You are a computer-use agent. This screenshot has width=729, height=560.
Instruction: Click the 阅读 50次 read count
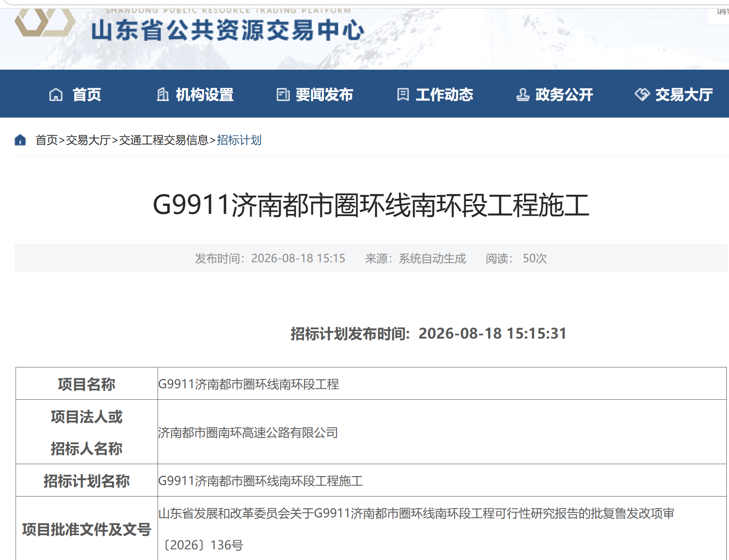[516, 258]
